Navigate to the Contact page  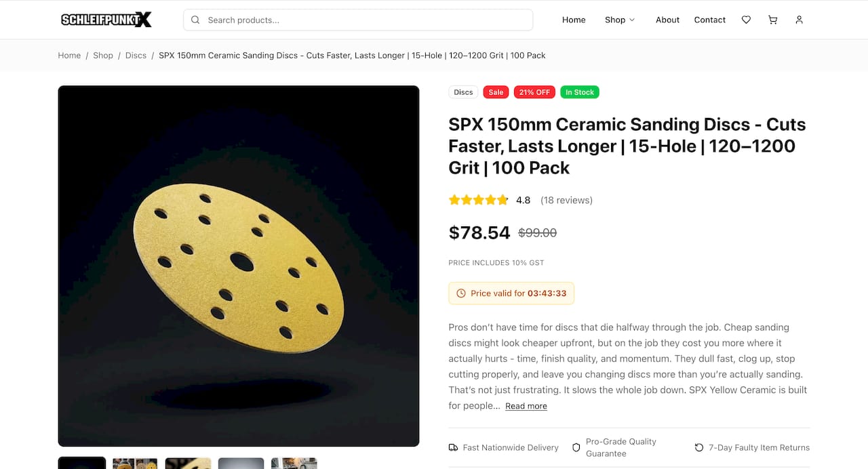tap(709, 20)
